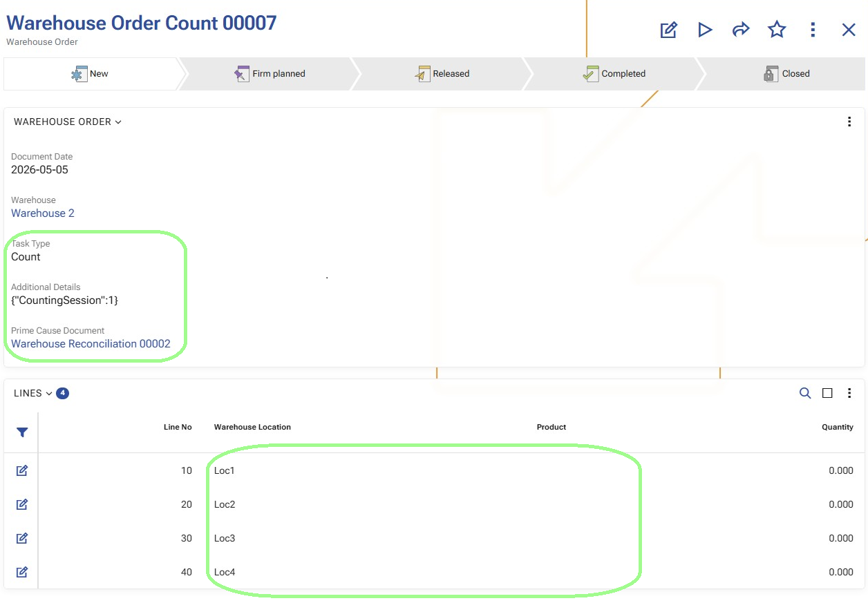Sort by Line No column header
The height and width of the screenshot is (603, 868).
pos(178,427)
